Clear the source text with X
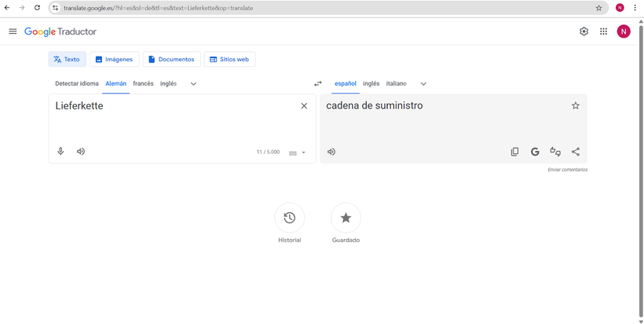 coord(304,106)
